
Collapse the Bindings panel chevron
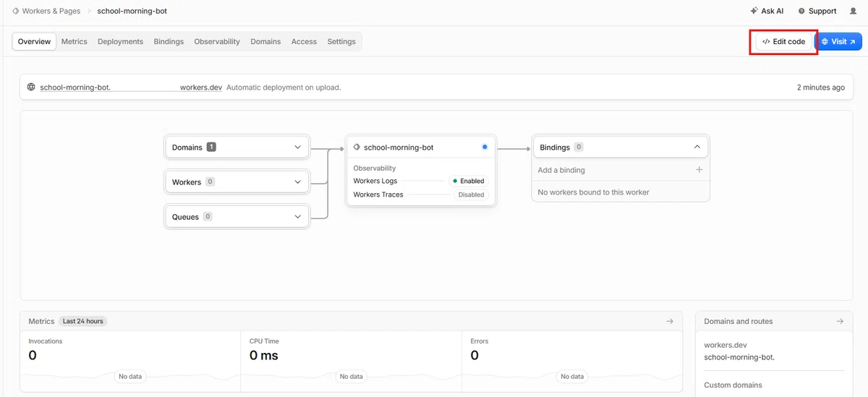(697, 147)
